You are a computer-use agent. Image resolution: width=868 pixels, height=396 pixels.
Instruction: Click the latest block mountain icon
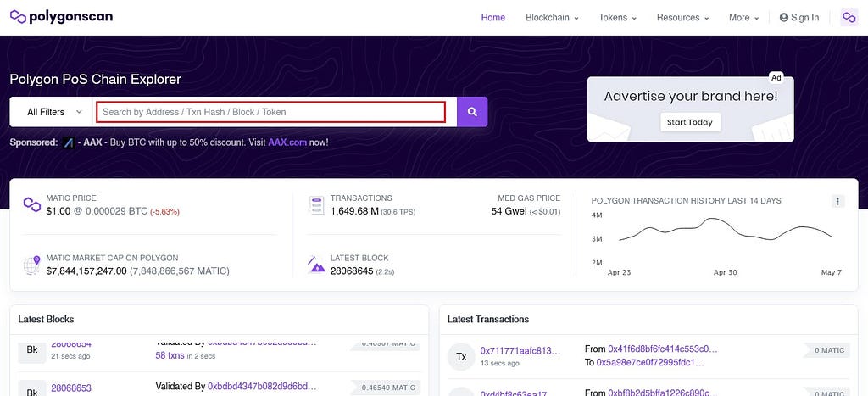click(317, 265)
